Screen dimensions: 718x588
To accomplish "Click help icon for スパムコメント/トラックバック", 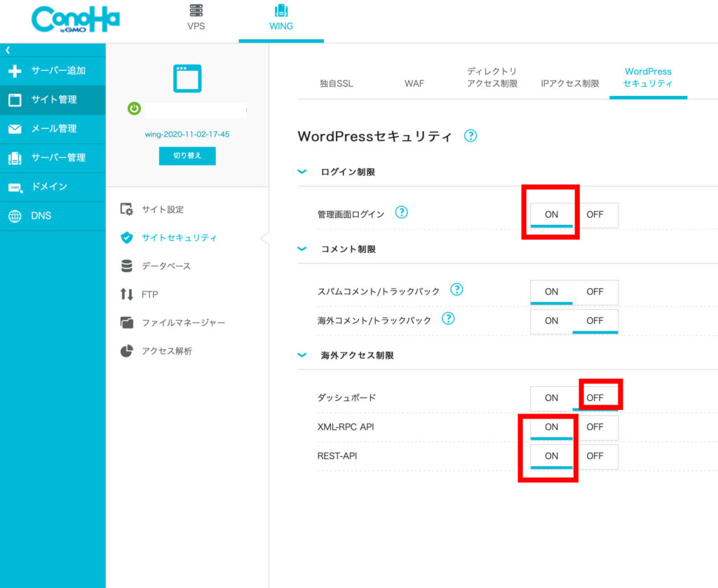I will pos(456,289).
